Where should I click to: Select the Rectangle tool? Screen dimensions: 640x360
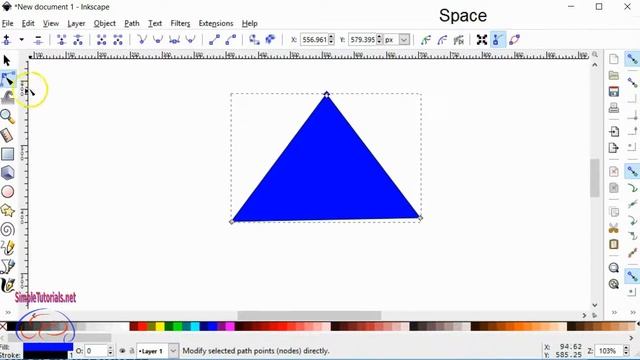tap(7, 154)
